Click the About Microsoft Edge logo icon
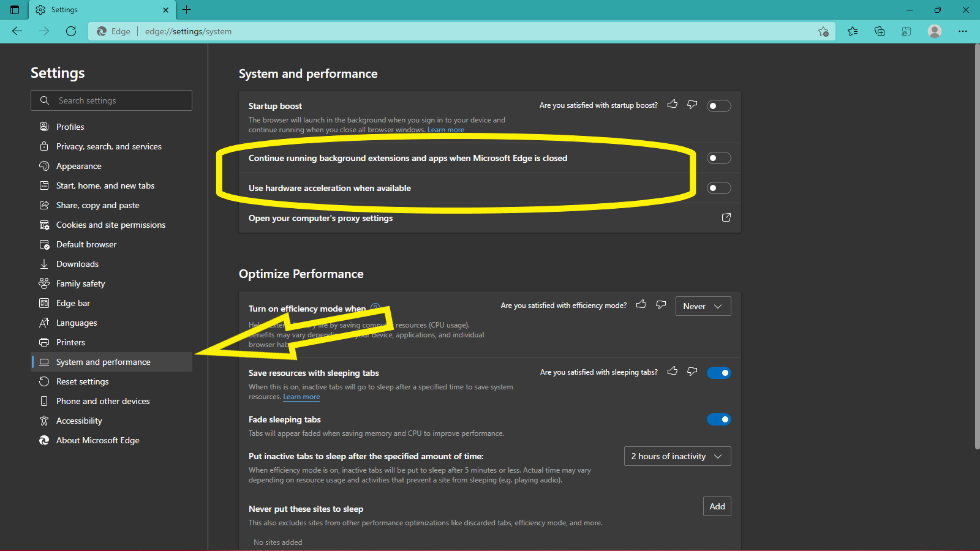 (x=44, y=440)
